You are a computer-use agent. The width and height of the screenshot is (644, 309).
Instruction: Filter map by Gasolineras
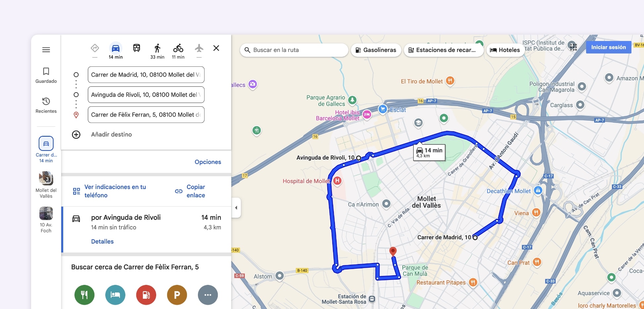coord(376,50)
